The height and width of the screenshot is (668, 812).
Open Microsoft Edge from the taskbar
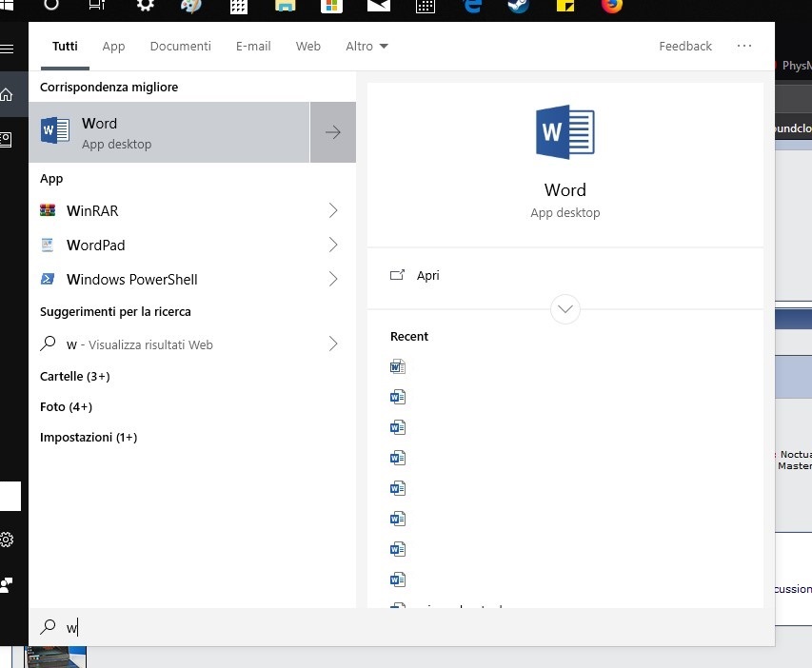[472, 7]
